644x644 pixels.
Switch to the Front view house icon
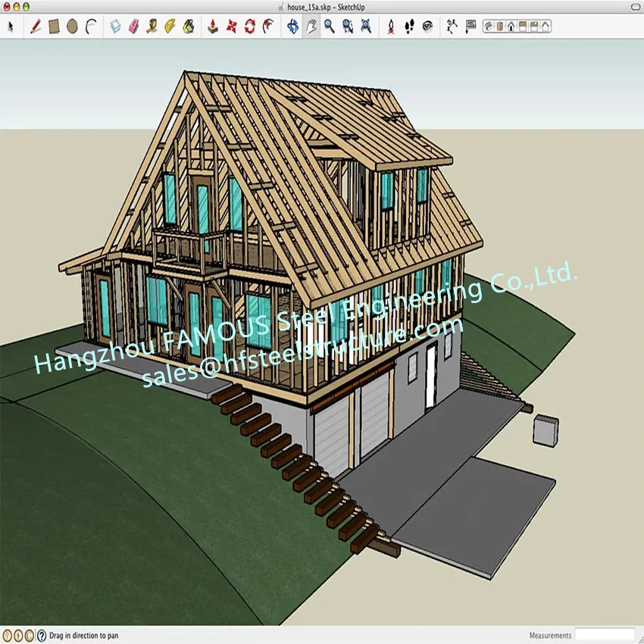point(511,27)
